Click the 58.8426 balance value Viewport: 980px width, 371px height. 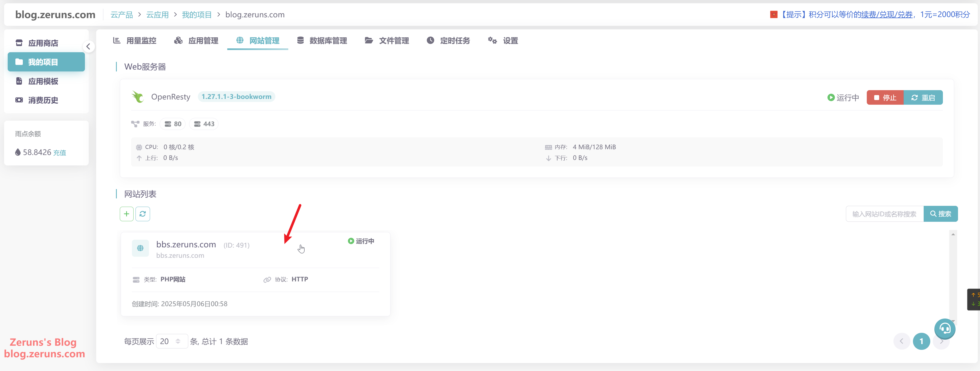pyautogui.click(x=37, y=152)
